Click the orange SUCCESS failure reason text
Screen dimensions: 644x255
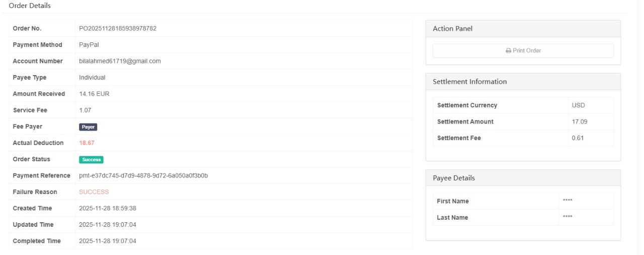coord(94,192)
